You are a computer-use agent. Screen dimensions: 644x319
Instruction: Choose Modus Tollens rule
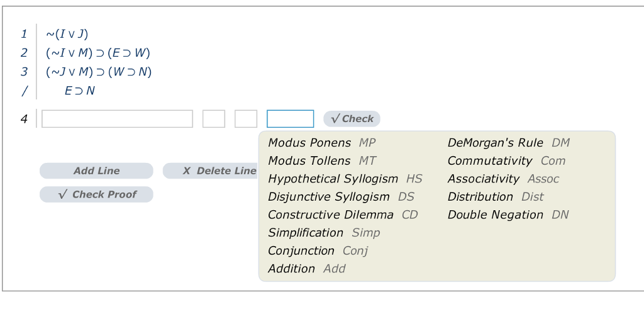click(321, 161)
